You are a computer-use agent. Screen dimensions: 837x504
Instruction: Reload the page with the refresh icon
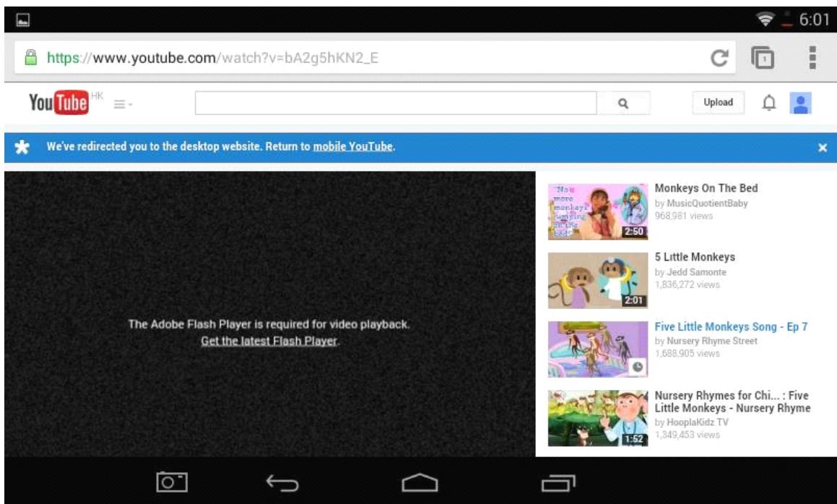pyautogui.click(x=719, y=58)
